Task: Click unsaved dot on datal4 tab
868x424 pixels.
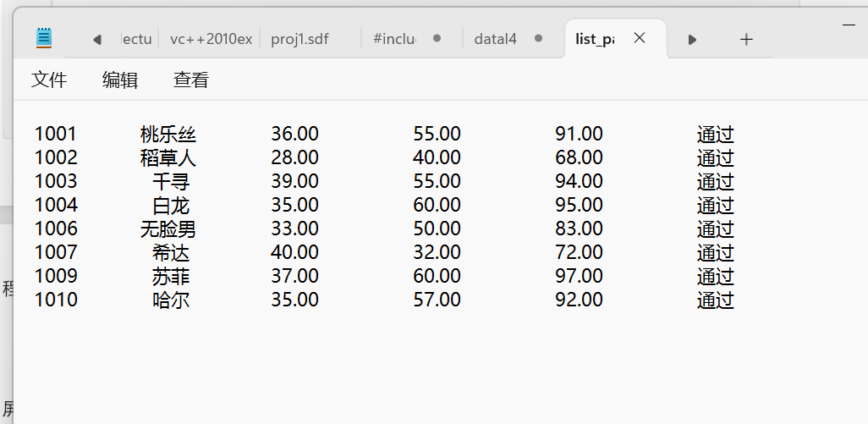Action: [x=536, y=38]
